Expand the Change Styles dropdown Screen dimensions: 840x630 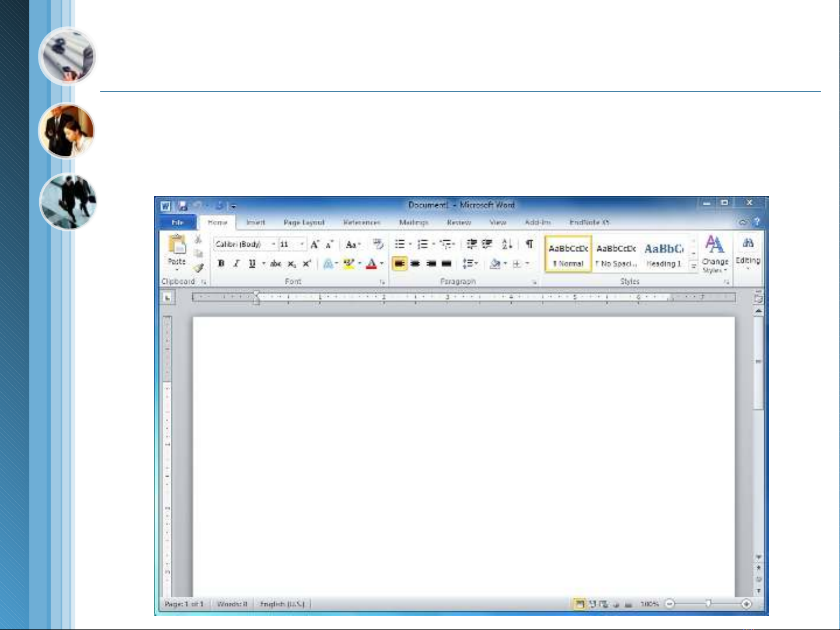pos(715,254)
